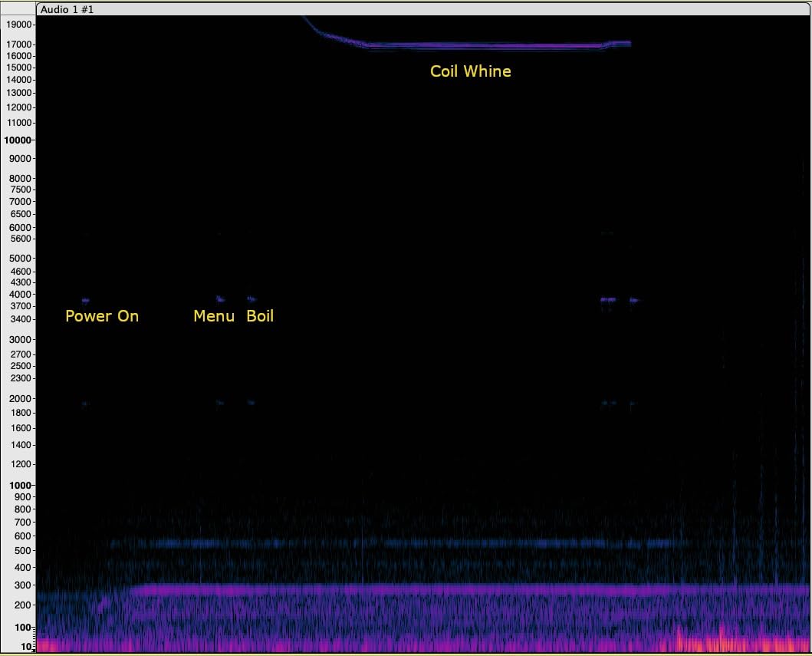Click the 10 Hz frequency scale label
812x656 pixels.
coord(25,646)
